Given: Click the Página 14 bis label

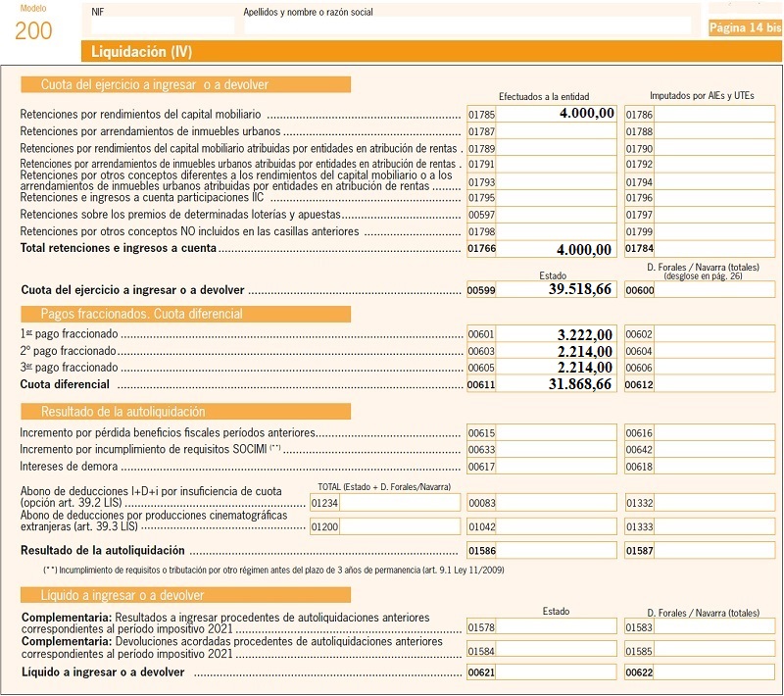Looking at the screenshot, I should [x=745, y=27].
